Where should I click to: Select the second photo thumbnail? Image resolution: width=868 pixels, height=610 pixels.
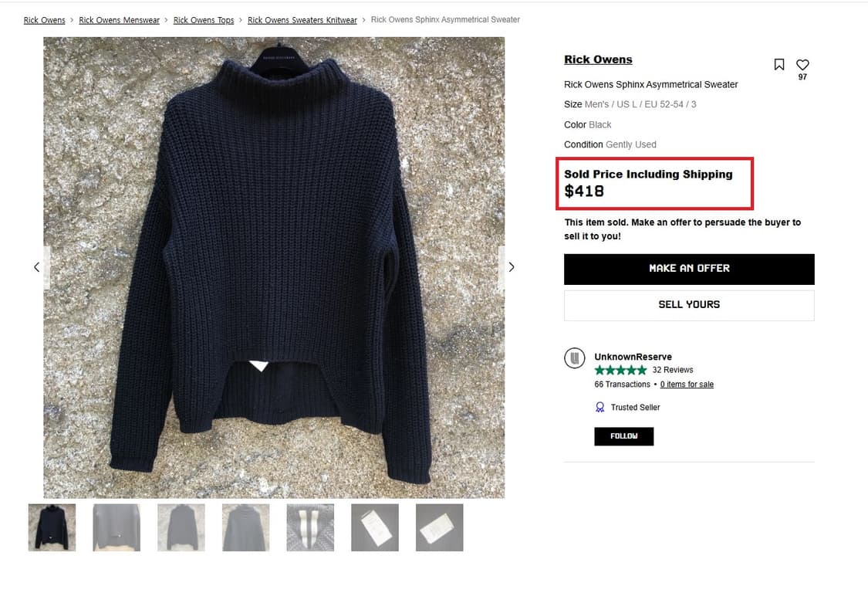tap(117, 527)
